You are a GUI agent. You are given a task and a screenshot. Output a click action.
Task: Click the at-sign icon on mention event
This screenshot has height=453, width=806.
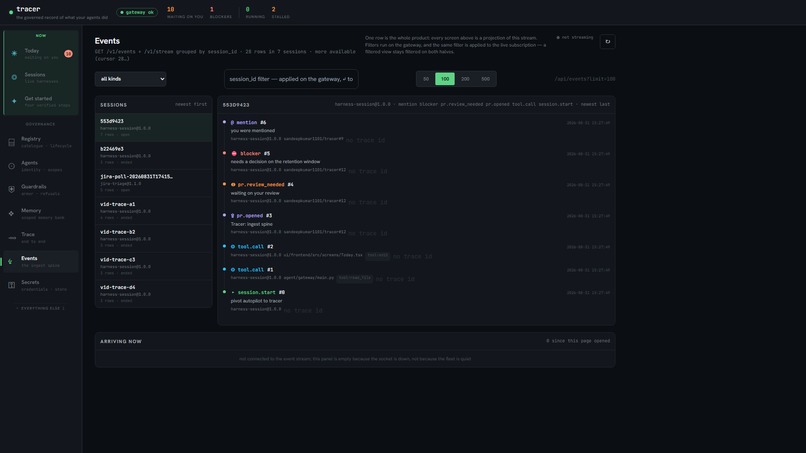click(232, 123)
